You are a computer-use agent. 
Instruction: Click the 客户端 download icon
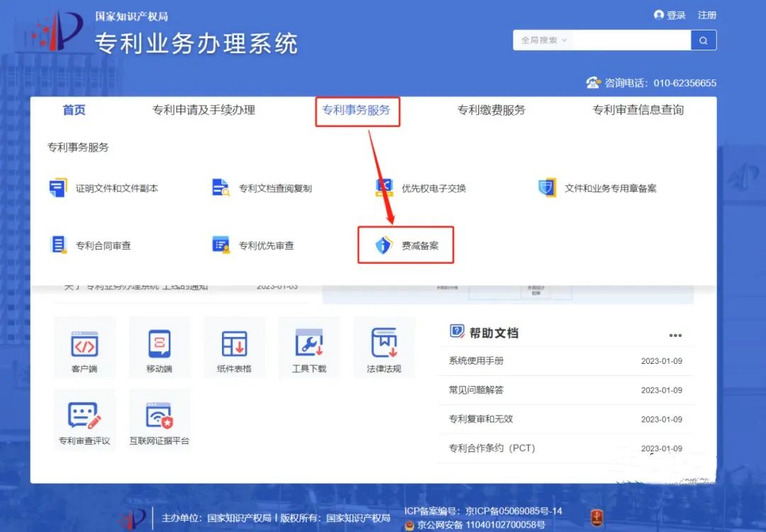click(x=84, y=348)
